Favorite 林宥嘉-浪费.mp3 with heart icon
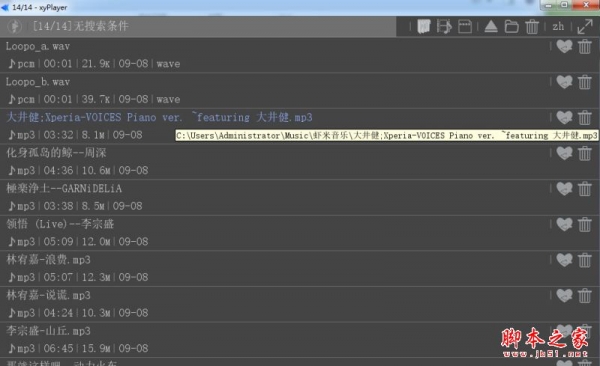The height and width of the screenshot is (366, 600). 564,260
